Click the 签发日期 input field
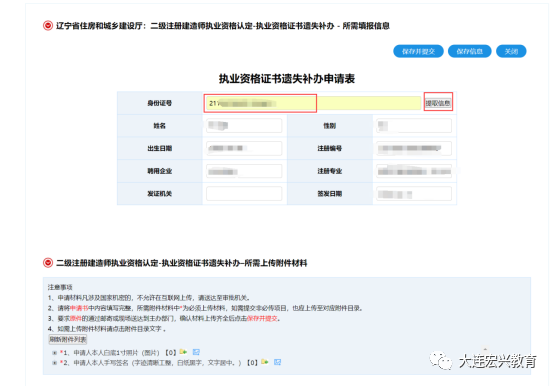Viewport: 554px width, 386px height. [414, 194]
